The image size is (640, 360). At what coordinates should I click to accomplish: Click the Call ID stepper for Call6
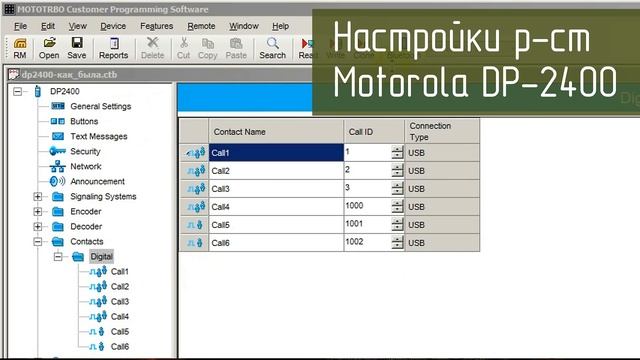[397, 242]
